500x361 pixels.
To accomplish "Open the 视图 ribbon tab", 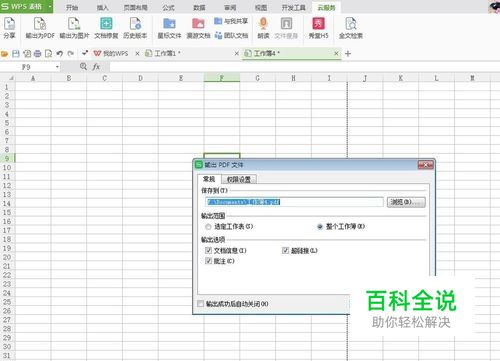I will 261,7.
